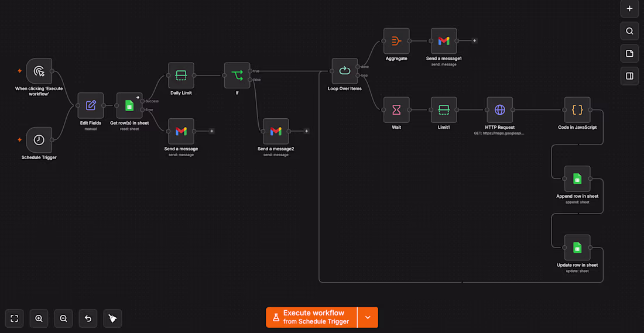644x333 pixels.
Task: Click the 'Schedule Trigger' label
Action: coord(39,157)
